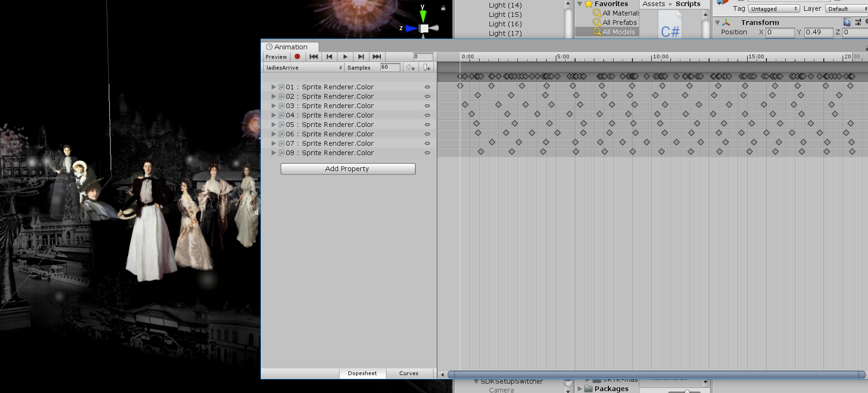Click Scripts in Project breadcrumb
The width and height of the screenshot is (868, 393).
[x=688, y=4]
